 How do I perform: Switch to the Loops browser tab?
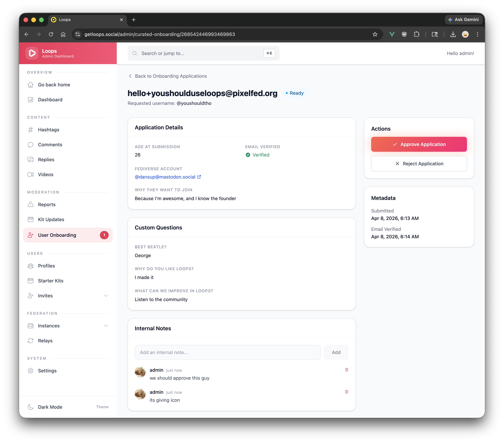pyautogui.click(x=87, y=20)
